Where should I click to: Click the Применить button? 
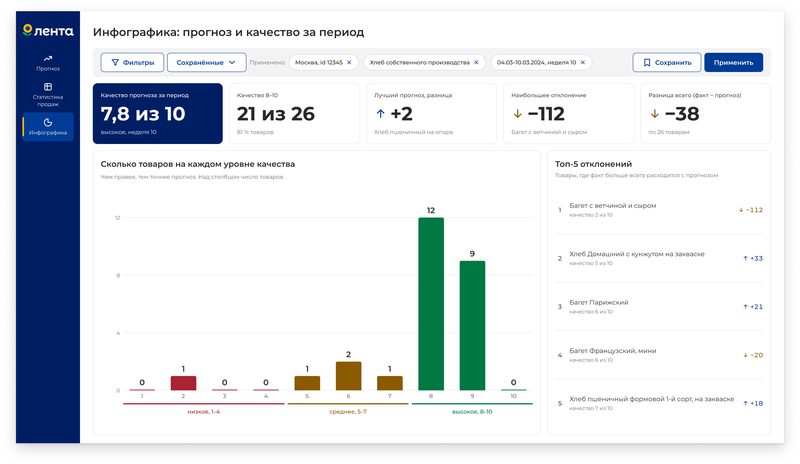point(734,62)
